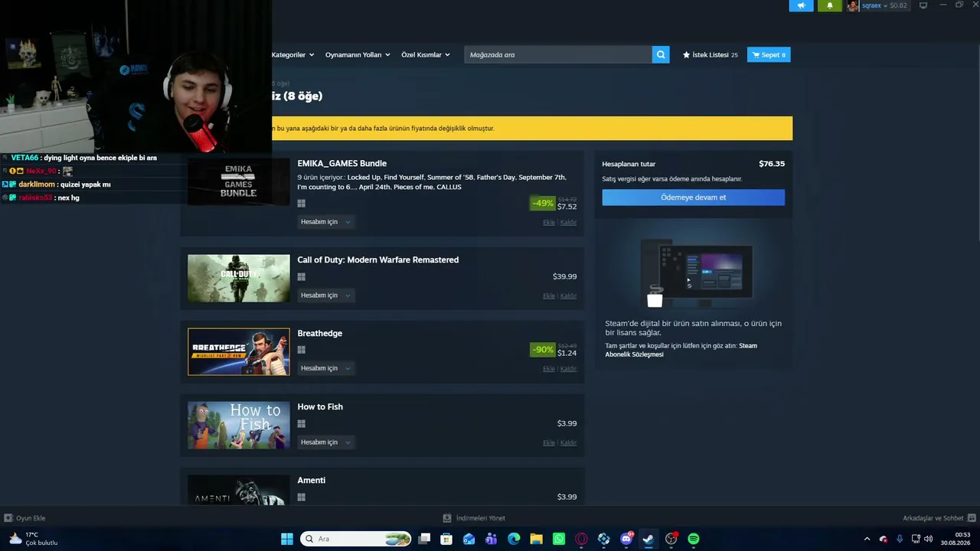This screenshot has width=980, height=551.
Task: Open the EMIKA_GAMES Bundle title
Action: (342, 163)
